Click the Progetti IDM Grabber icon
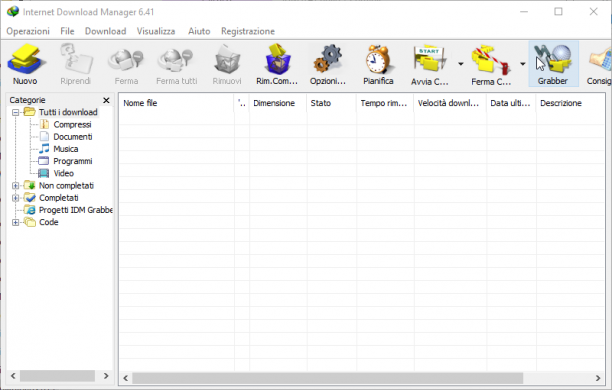Screen dimensions: 612x390 (30, 210)
